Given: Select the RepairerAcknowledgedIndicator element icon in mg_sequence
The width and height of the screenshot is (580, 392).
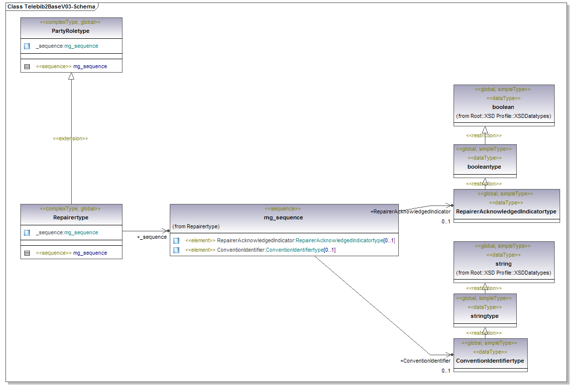Looking at the screenshot, I should 176,240.
